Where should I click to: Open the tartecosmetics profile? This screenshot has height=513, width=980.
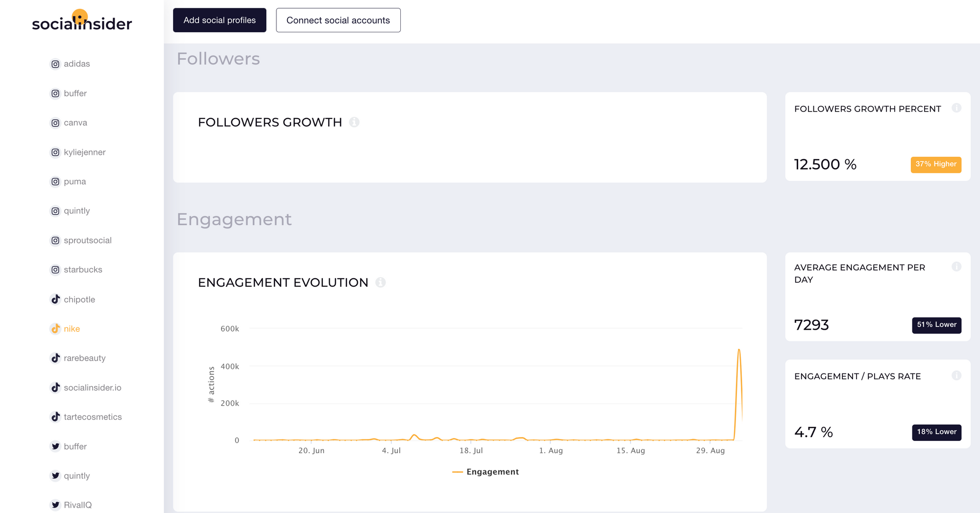[x=93, y=417]
